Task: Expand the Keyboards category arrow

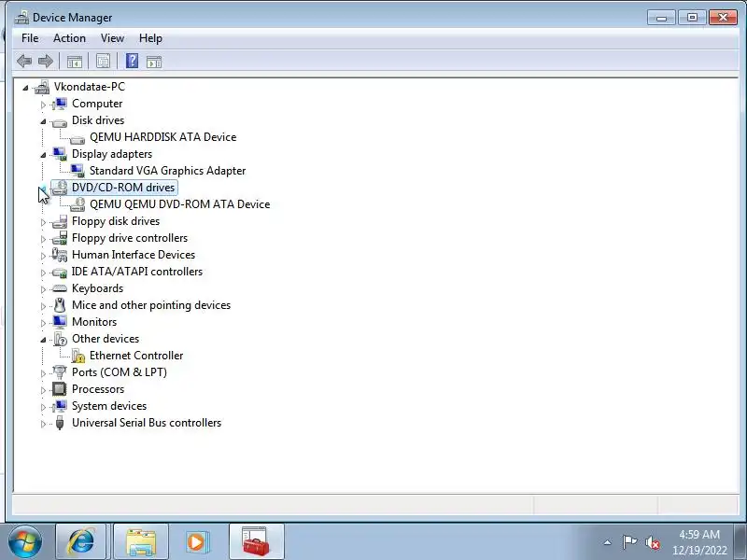Action: (x=43, y=289)
